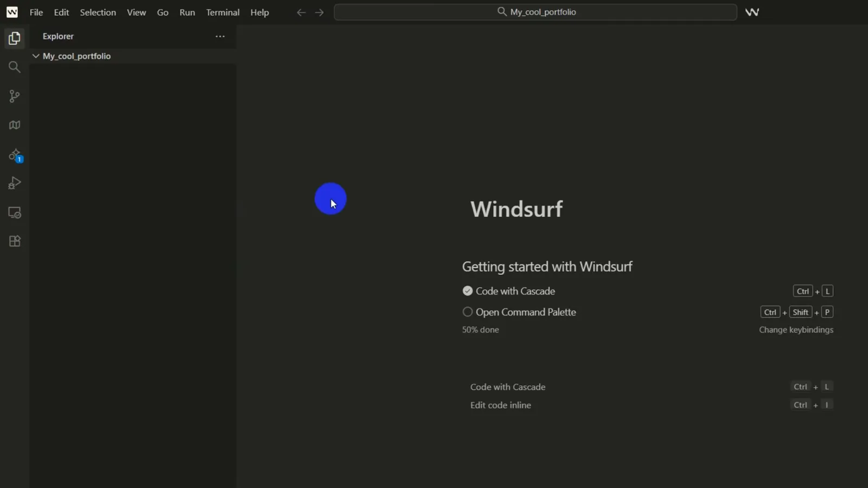Open the Source Control icon
The height and width of the screenshot is (488, 868).
(15, 97)
